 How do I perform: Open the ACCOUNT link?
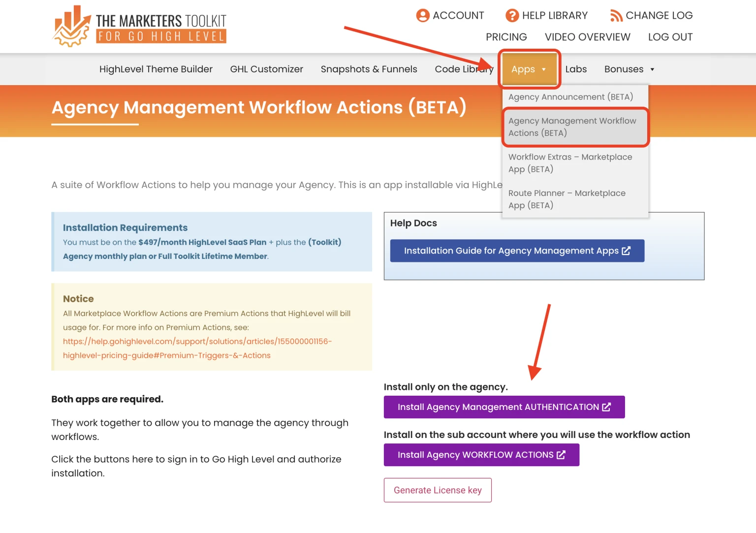(x=458, y=15)
